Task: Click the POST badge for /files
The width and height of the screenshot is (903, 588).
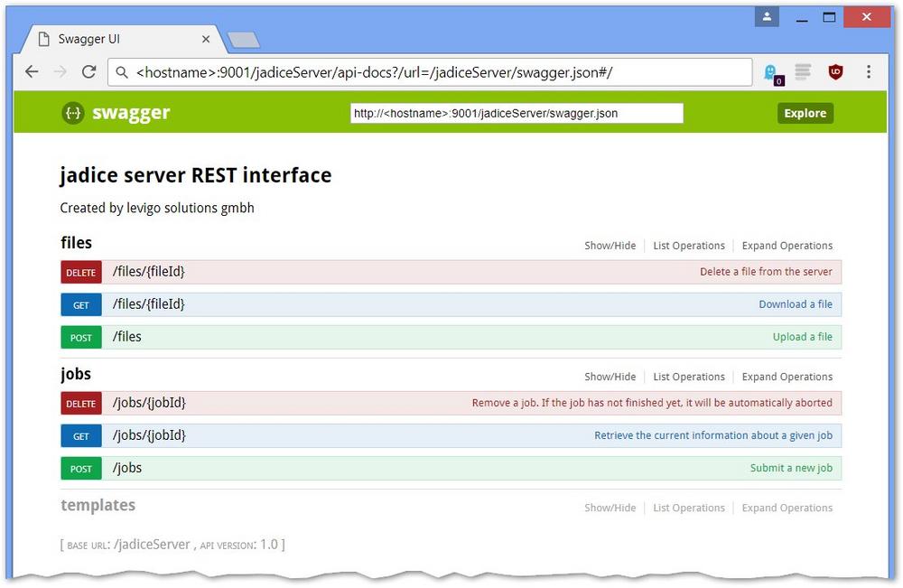Action: point(81,338)
